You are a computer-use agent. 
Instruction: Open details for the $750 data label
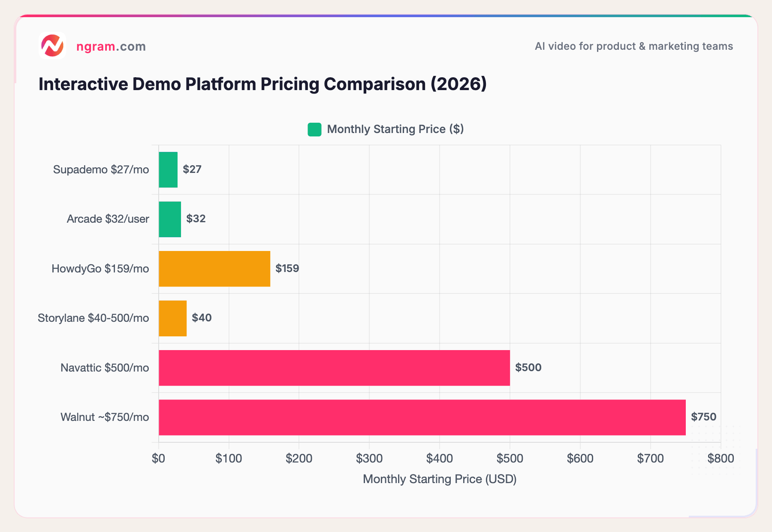point(704,417)
